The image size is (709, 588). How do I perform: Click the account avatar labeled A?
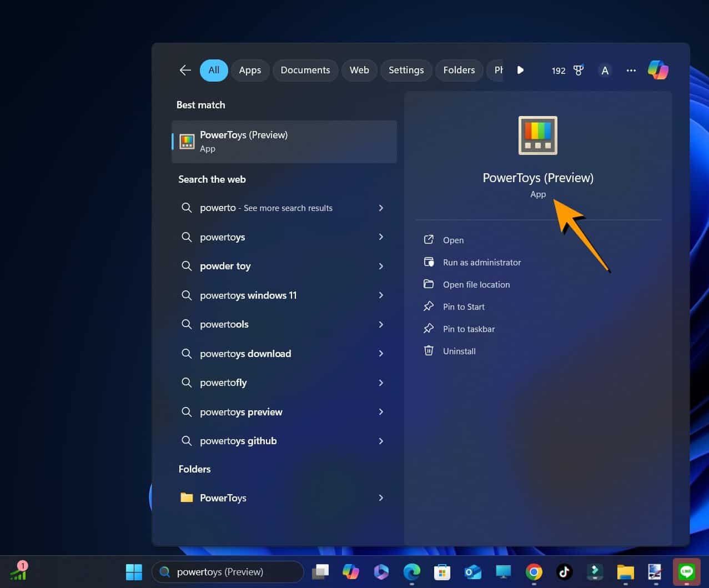click(x=605, y=71)
